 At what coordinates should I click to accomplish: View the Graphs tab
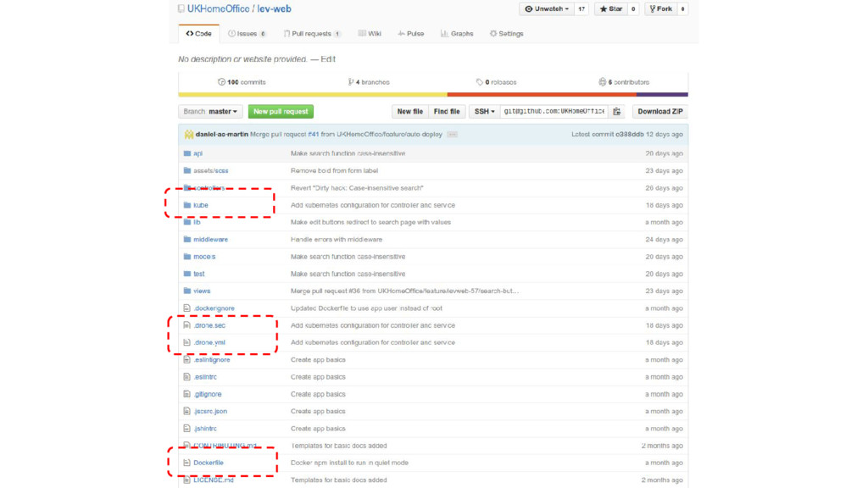[x=457, y=34]
